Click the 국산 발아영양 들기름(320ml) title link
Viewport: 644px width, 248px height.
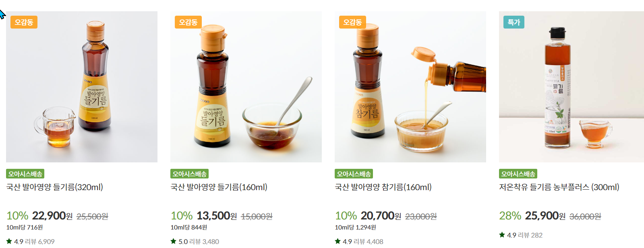55,187
